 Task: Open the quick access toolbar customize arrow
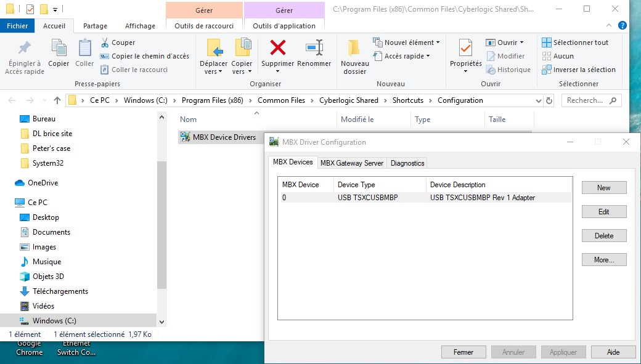pos(55,9)
